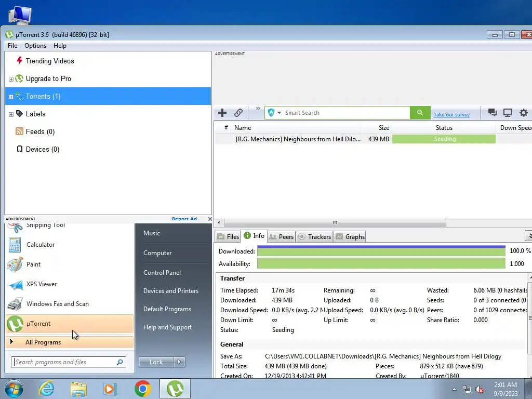Click the Report Ad link
Viewport: 532px width, 399px height.
(x=184, y=219)
